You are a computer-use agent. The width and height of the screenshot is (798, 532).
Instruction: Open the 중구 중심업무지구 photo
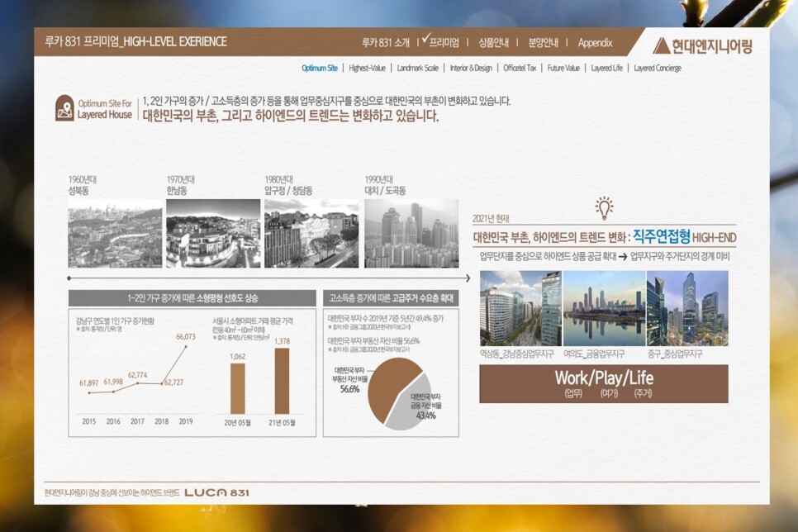pos(687,308)
